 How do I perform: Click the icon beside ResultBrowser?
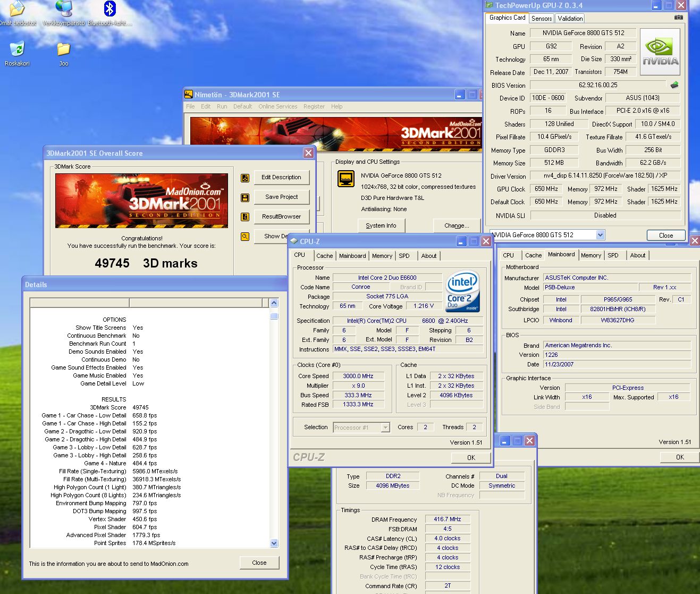pos(245,217)
